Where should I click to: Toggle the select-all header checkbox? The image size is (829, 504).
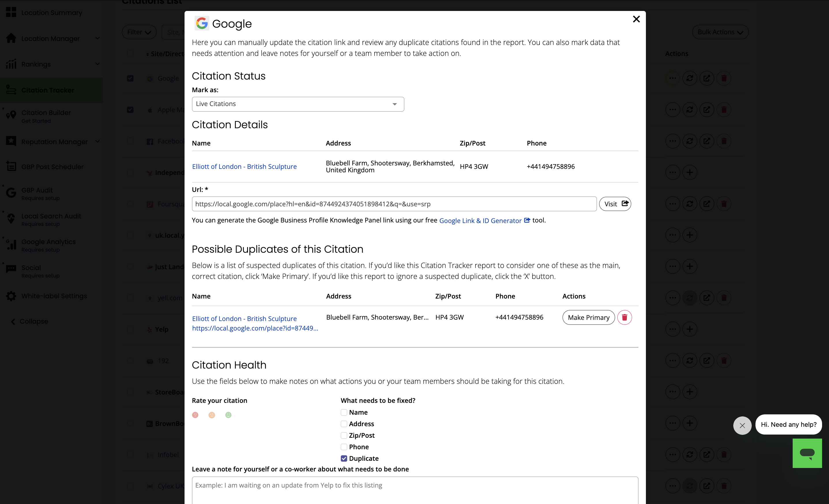[x=130, y=54]
